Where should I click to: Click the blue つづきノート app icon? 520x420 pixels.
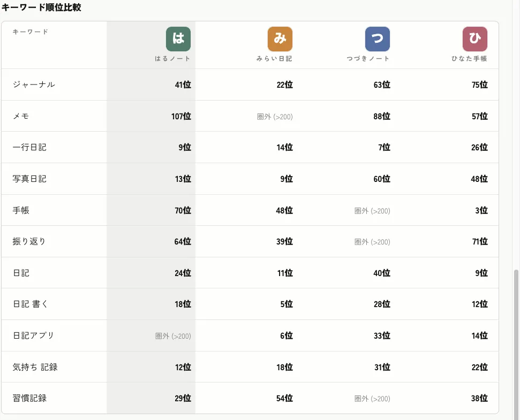378,39
